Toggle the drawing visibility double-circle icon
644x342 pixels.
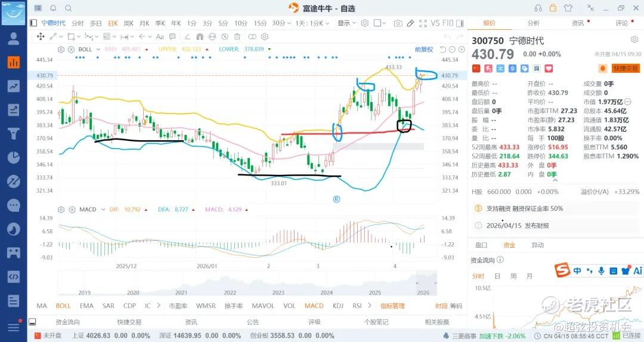[252, 36]
